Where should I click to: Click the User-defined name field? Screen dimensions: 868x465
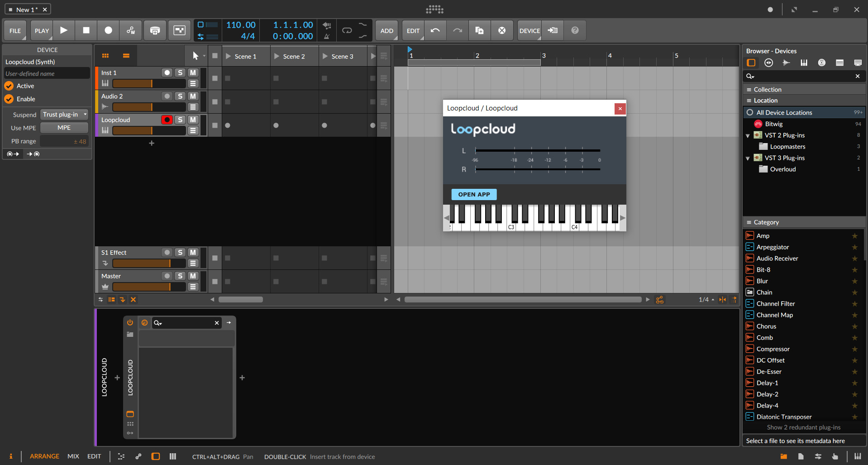tap(47, 73)
